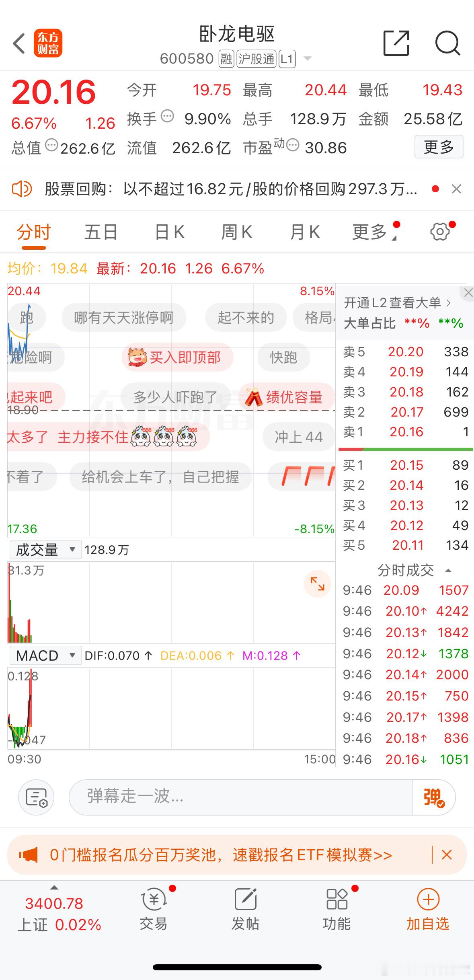Expand the 上证 index bar
This screenshot has width=474, height=980.
coord(54,888)
